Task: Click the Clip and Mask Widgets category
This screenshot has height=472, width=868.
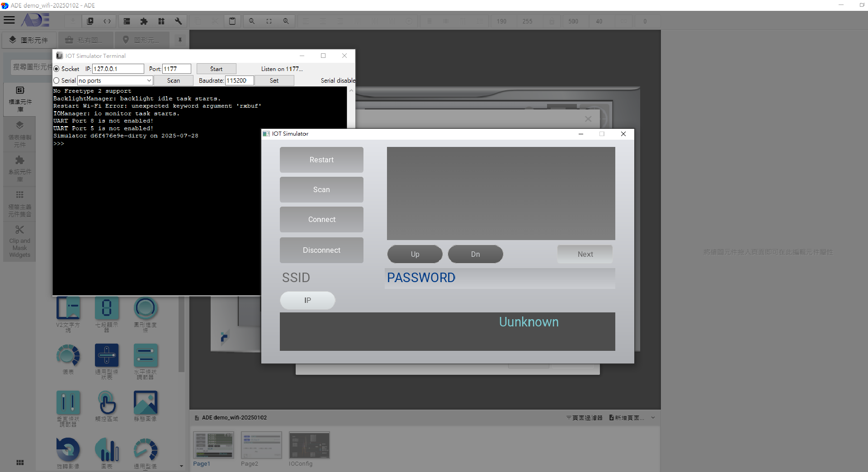Action: (x=20, y=242)
